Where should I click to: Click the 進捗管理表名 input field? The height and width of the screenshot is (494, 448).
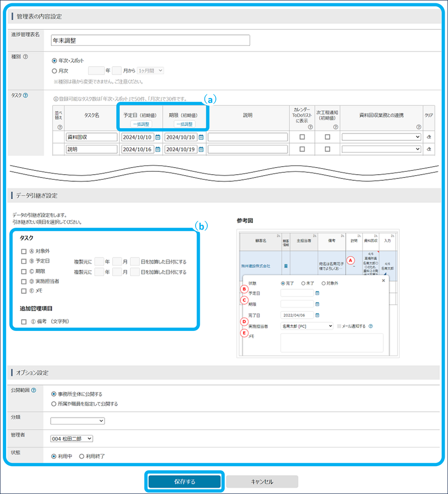coord(150,40)
